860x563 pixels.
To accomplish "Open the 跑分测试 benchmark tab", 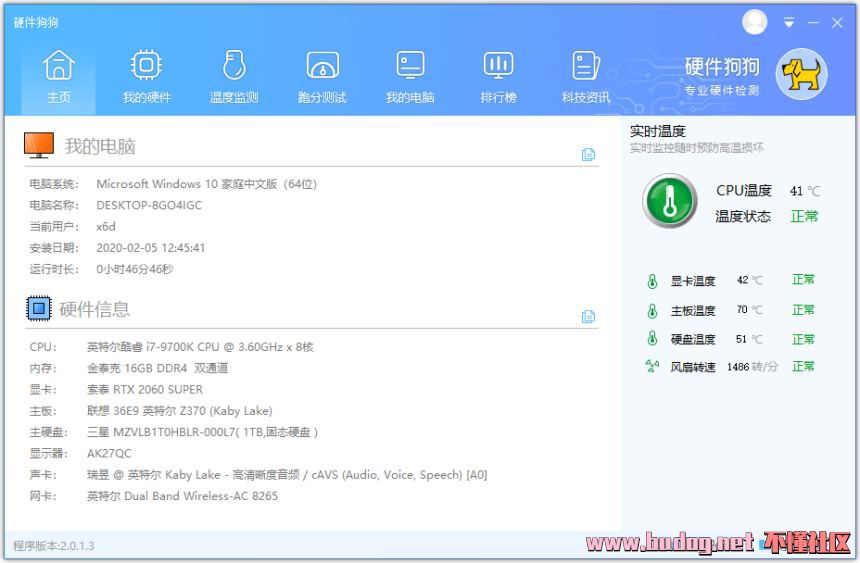I will click(322, 77).
